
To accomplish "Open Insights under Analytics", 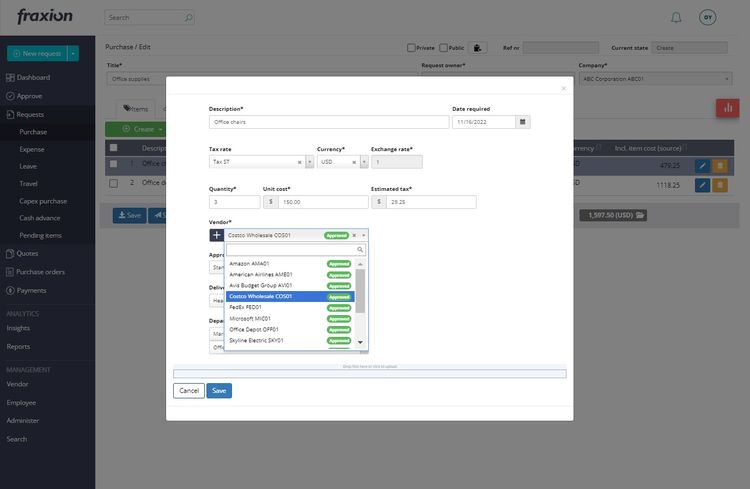I will point(18,328).
